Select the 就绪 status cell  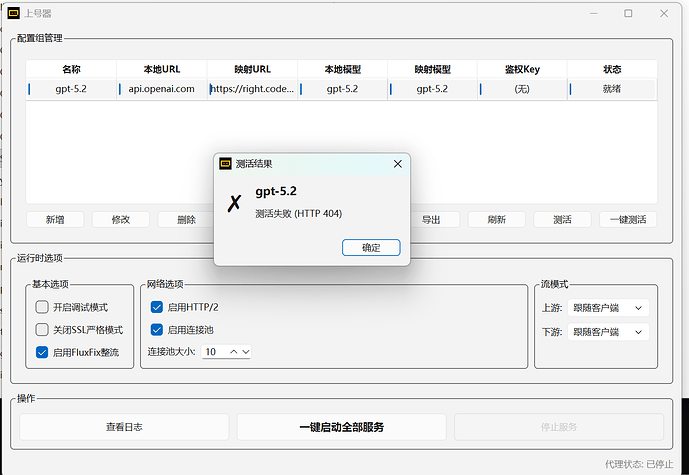click(x=612, y=89)
